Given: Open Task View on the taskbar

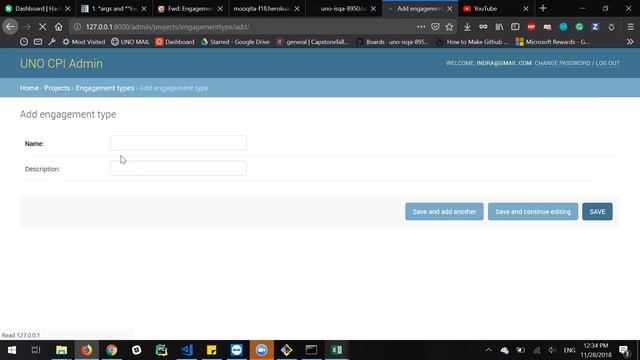Looking at the screenshot, I should pos(36,350).
